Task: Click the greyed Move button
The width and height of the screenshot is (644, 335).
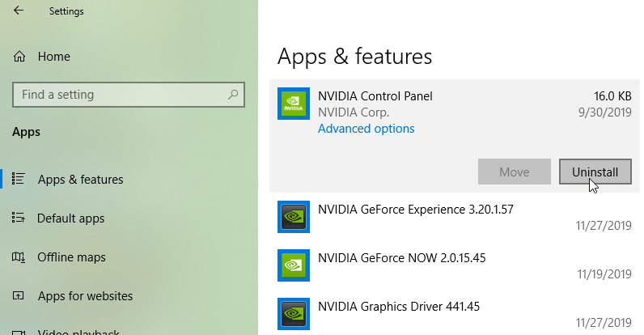Action: 515,172
